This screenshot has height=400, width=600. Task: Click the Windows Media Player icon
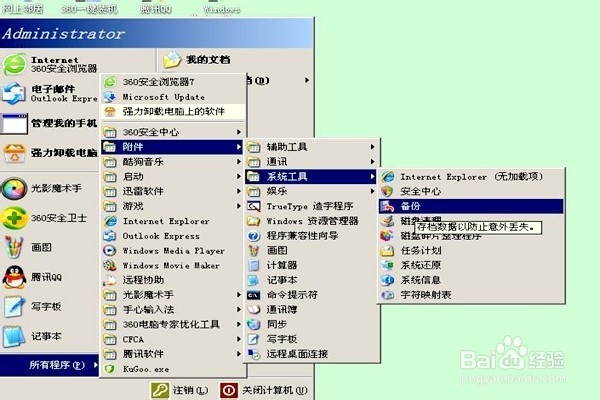[x=109, y=251]
